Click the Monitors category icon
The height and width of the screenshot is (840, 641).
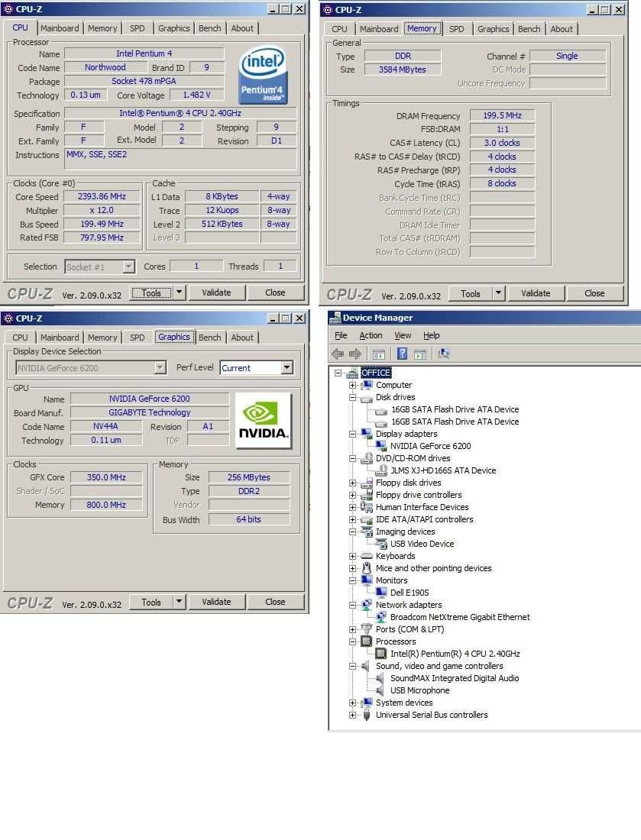367,580
